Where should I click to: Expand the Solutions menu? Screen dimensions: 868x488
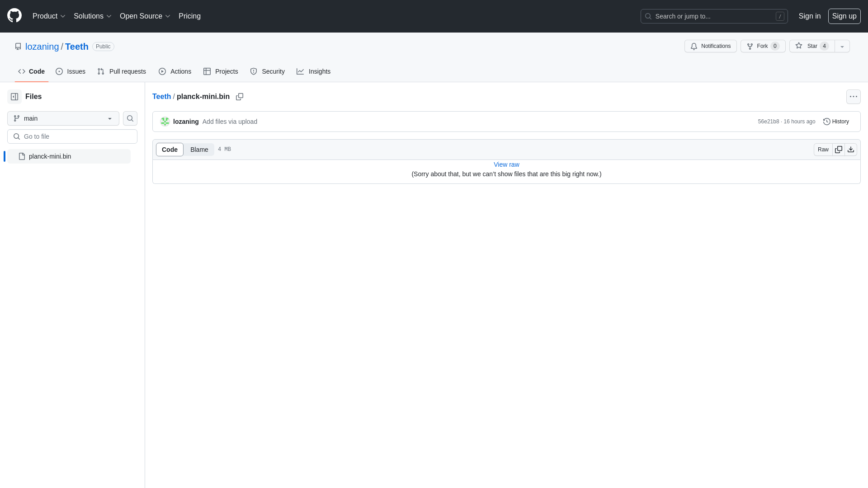point(92,16)
